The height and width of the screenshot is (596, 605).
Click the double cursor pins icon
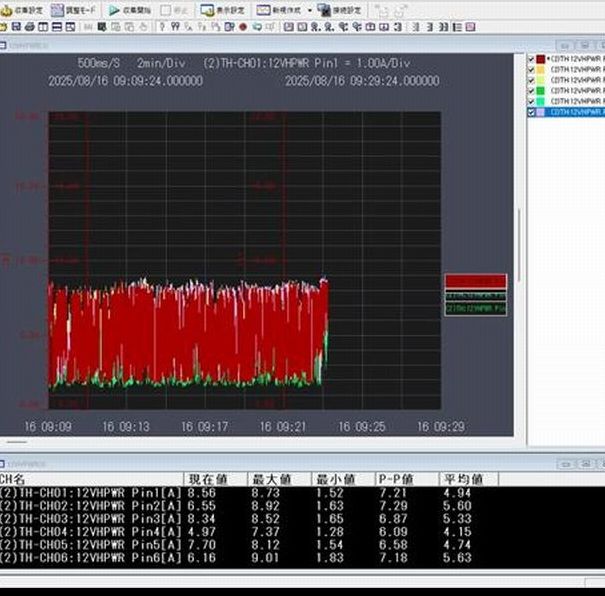click(x=175, y=27)
